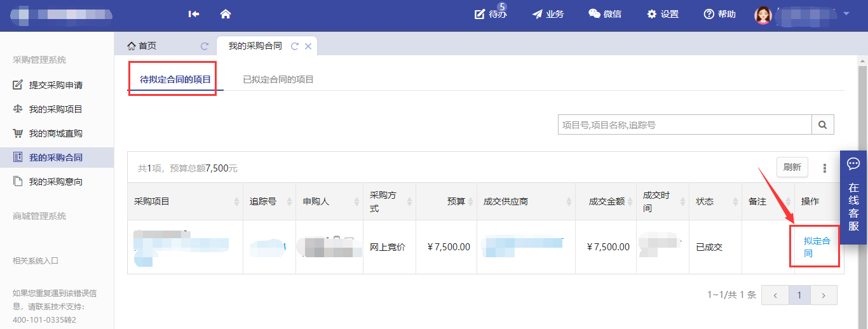The height and width of the screenshot is (329, 868).
Task: Open 帮助 help
Action: tap(720, 14)
